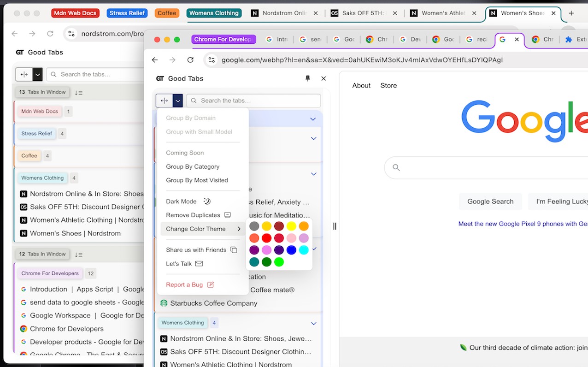The width and height of the screenshot is (588, 367).
Task: Close the Good Tabs side panel
Action: pos(323,78)
